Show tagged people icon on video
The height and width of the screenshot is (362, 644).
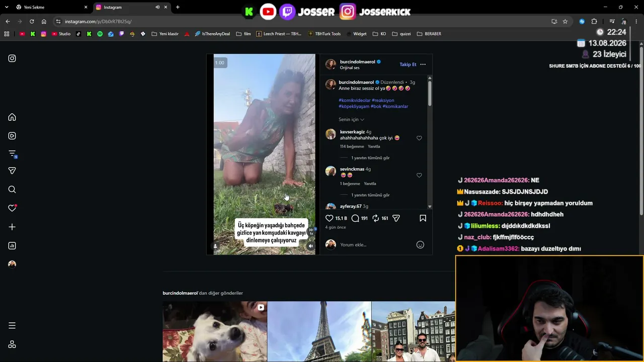pyautogui.click(x=216, y=246)
